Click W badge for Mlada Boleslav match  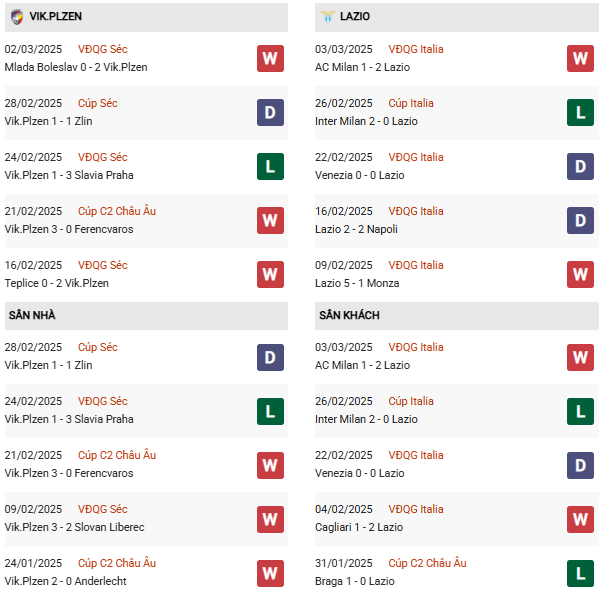(270, 58)
